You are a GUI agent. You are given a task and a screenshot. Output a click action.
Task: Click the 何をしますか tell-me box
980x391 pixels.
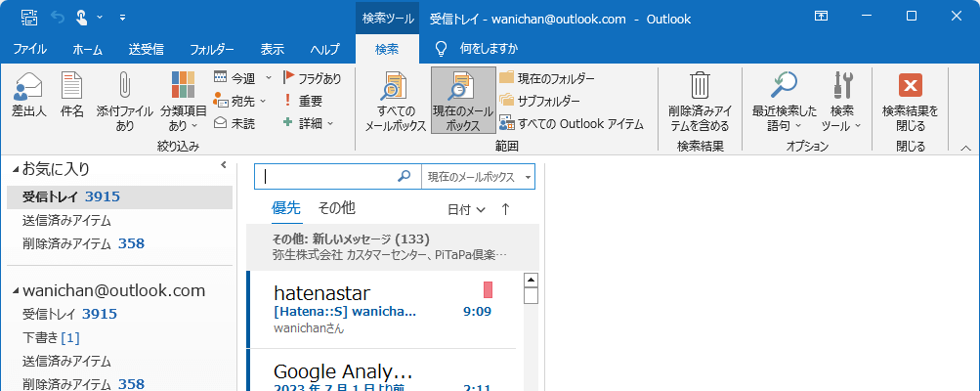tap(489, 48)
